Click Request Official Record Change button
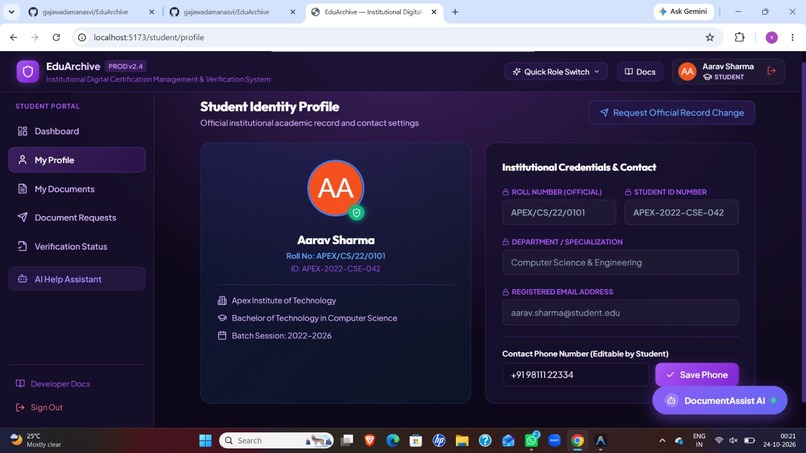806x453 pixels. point(671,113)
